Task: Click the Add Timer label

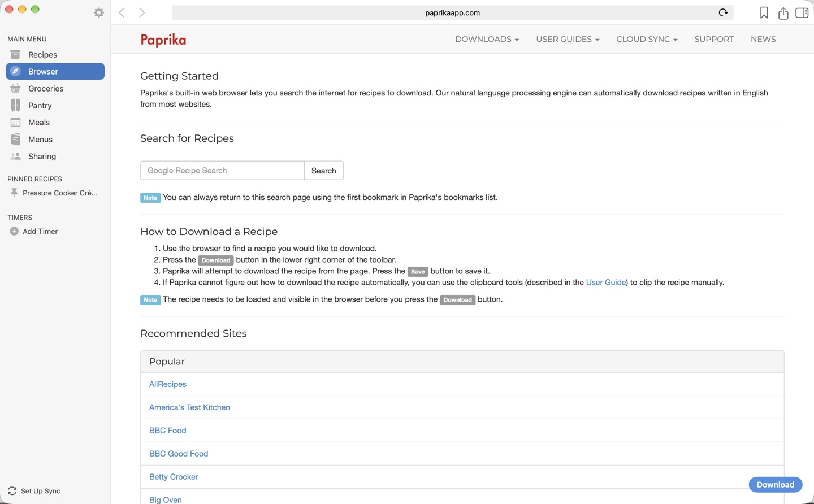Action: click(40, 231)
